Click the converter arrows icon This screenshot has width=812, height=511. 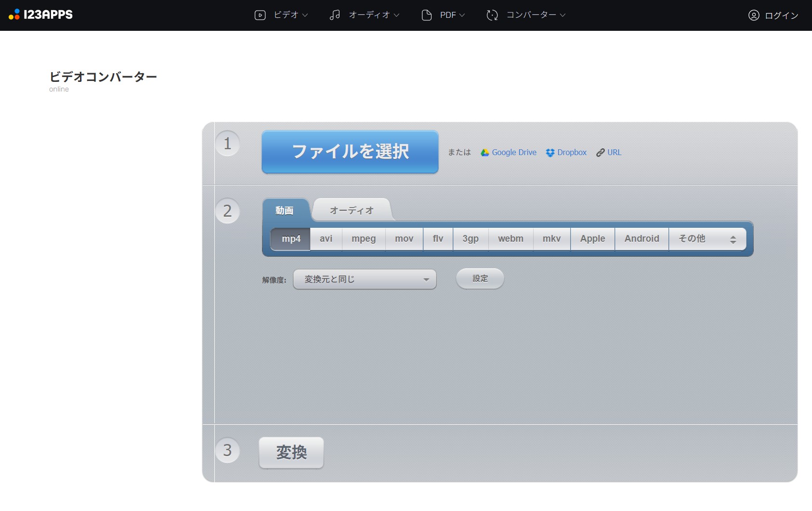point(492,15)
